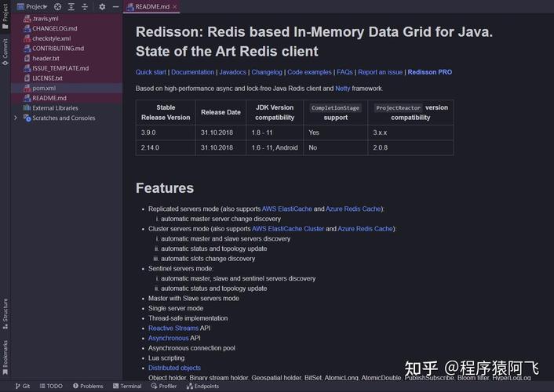This screenshot has width=554, height=392.
Task: Expand Scratches and Consoles node arrow
Action: click(x=16, y=118)
